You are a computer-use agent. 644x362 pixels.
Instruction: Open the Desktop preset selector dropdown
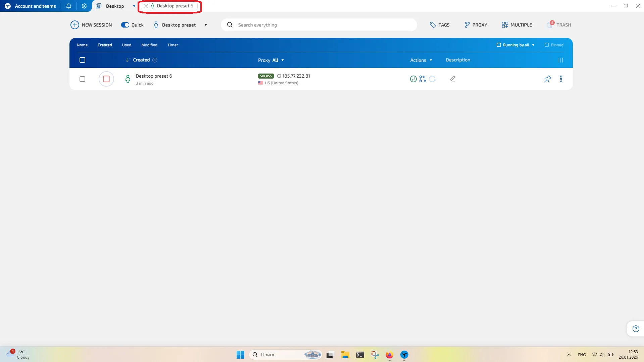pos(206,25)
